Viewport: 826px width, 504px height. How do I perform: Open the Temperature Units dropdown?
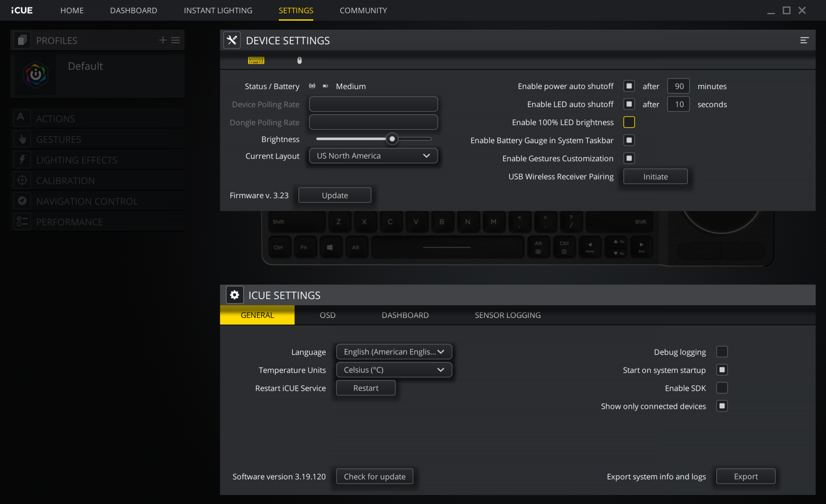click(x=394, y=370)
